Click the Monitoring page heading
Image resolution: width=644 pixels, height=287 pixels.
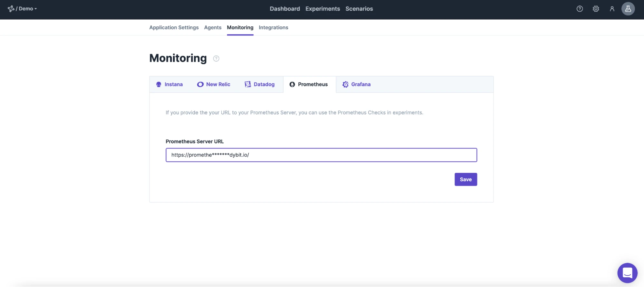[x=178, y=58]
